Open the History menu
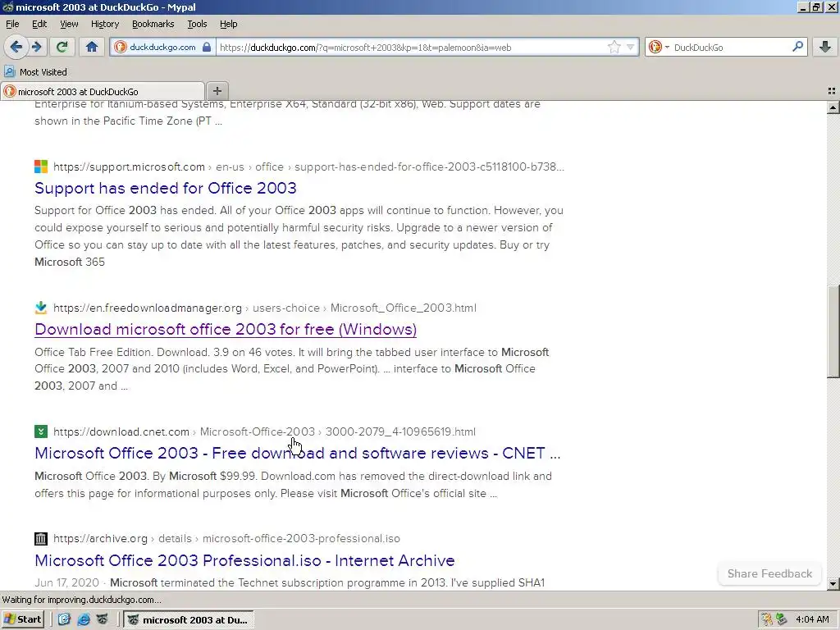Image resolution: width=840 pixels, height=630 pixels. click(x=104, y=24)
